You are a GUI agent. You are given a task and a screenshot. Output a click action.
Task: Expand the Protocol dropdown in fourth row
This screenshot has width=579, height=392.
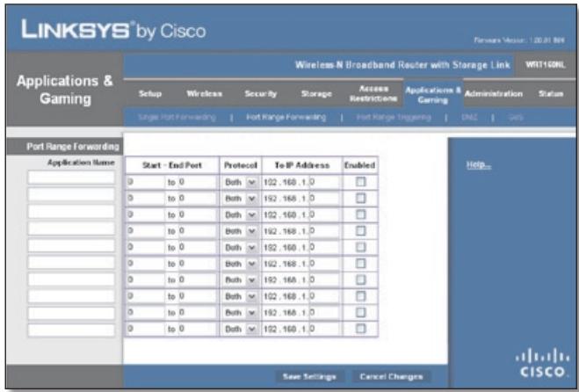[x=241, y=231]
